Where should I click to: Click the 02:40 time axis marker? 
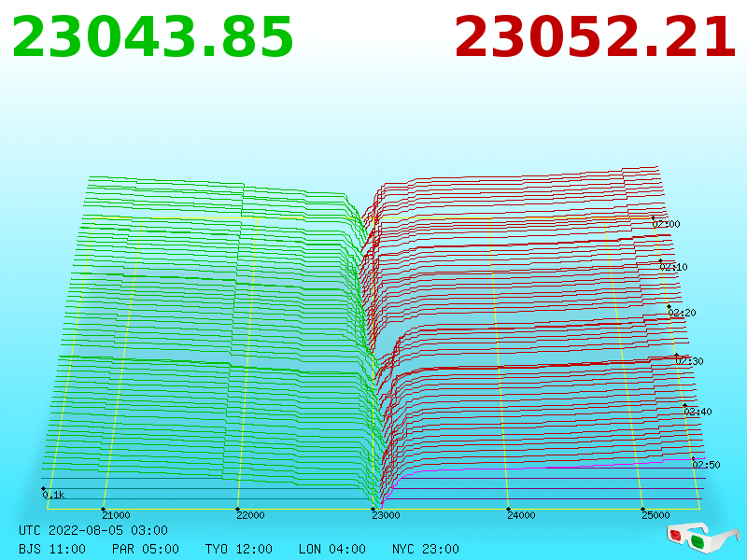(698, 412)
